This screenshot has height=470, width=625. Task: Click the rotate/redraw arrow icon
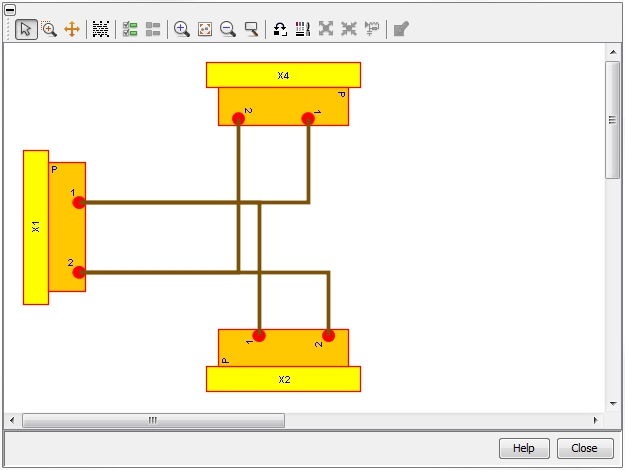(280, 29)
